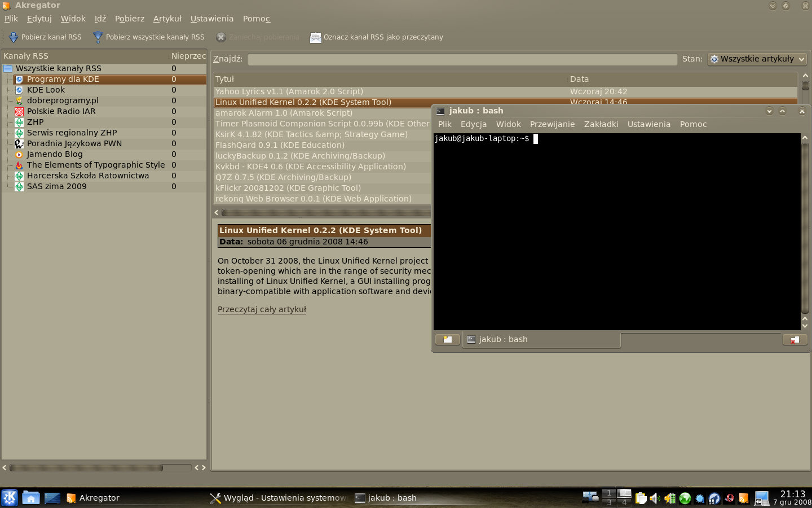Switch to virtual desktop 1

point(609,493)
